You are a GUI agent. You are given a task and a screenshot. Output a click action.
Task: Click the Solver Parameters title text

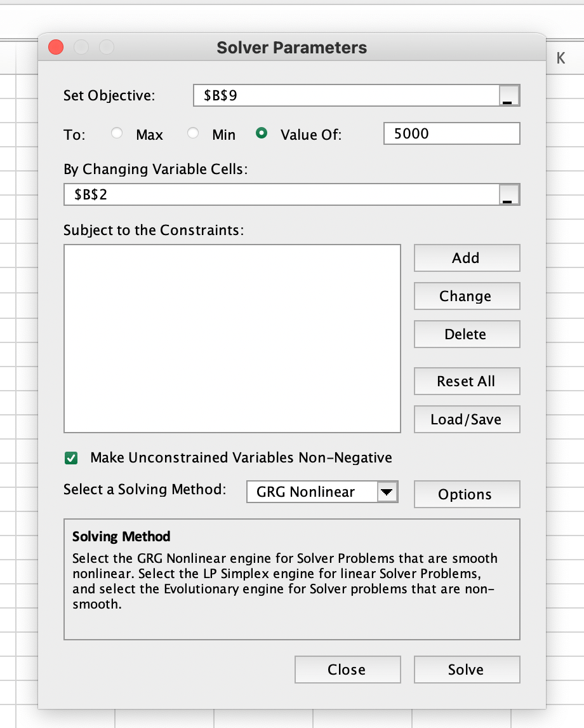[x=292, y=48]
